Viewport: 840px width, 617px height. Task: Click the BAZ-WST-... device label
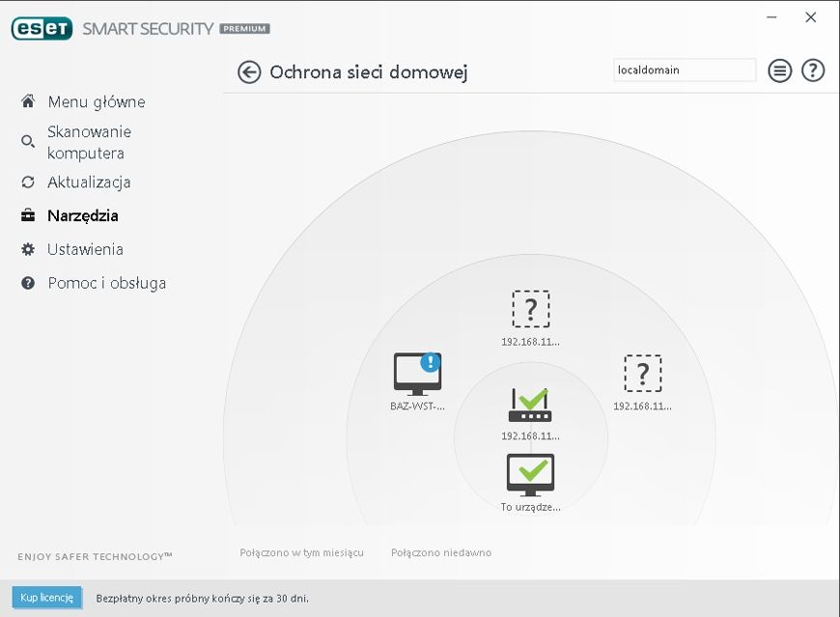(x=417, y=406)
